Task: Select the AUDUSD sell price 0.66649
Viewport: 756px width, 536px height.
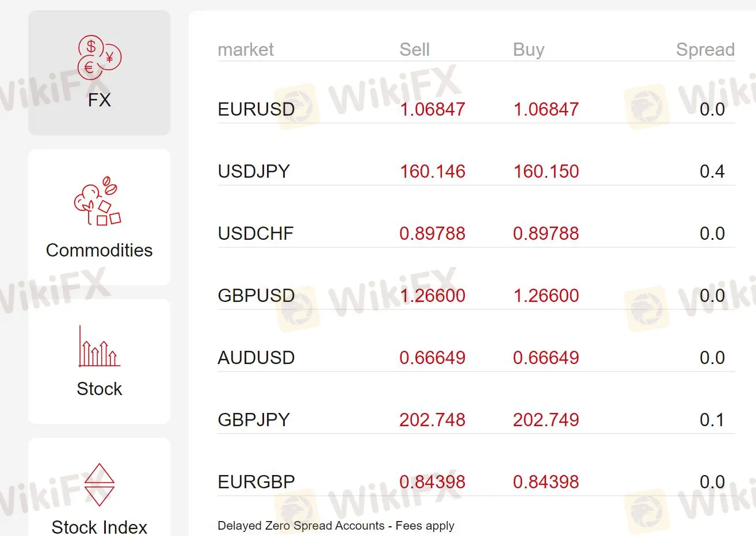Action: pos(432,358)
